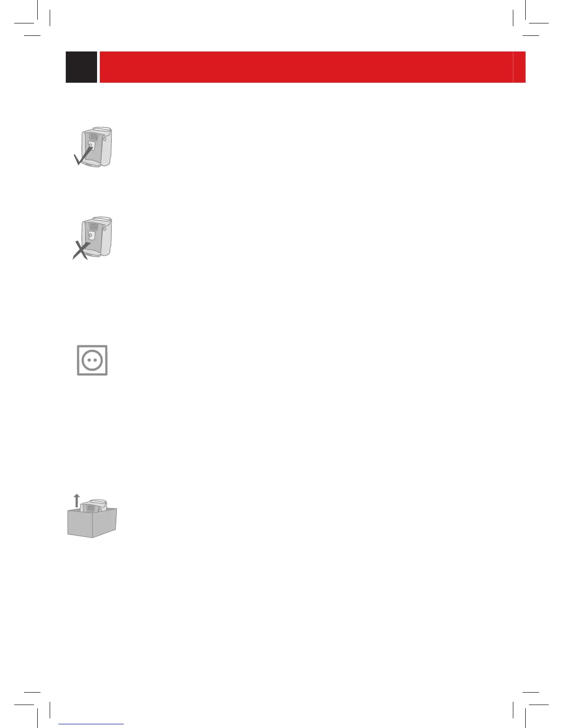Screen dimensions: 563x728
Task: Click the checkmark beside the first machine
Action: 84,156
